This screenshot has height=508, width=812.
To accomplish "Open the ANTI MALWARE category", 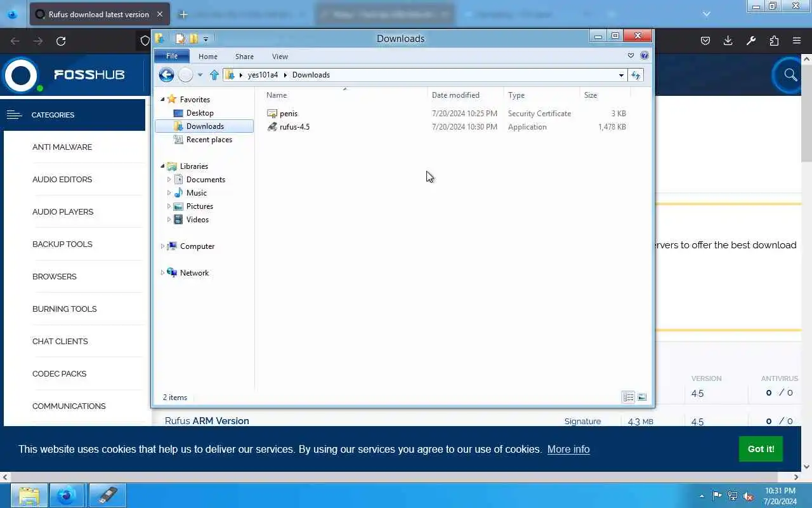I will 62,147.
